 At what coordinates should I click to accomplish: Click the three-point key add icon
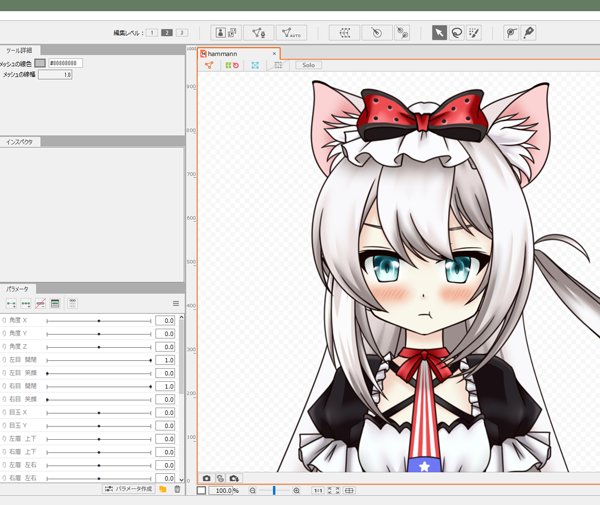pos(26,304)
